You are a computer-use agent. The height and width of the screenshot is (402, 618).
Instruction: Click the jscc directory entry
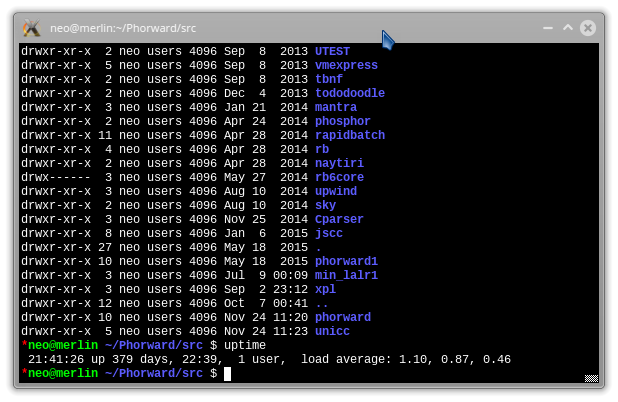tap(329, 233)
